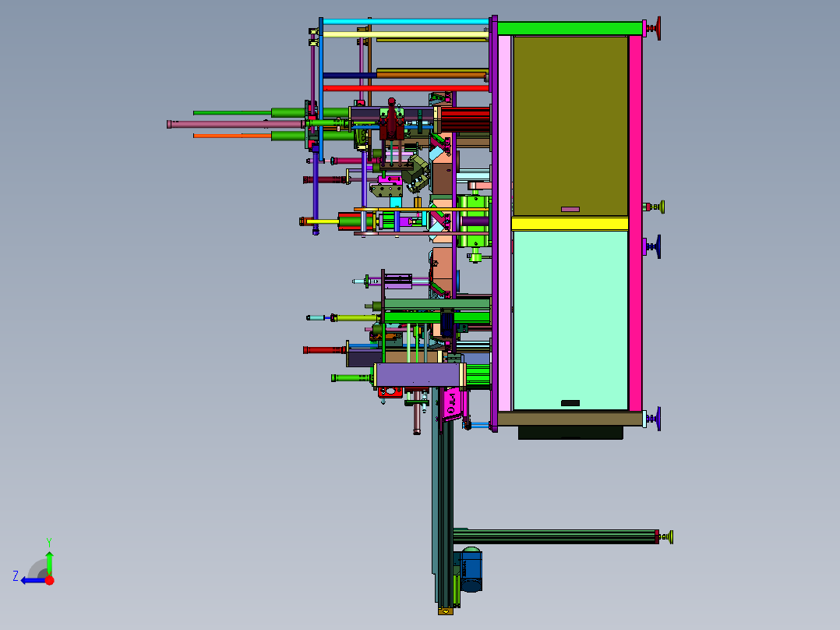Select the small pink handle on the olive door
Viewport: 840px width, 630px height.
click(x=570, y=210)
